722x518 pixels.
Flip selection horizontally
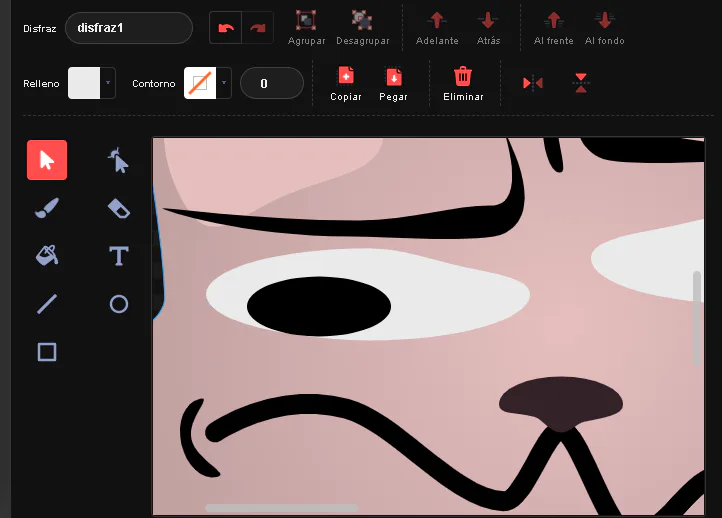click(x=533, y=83)
